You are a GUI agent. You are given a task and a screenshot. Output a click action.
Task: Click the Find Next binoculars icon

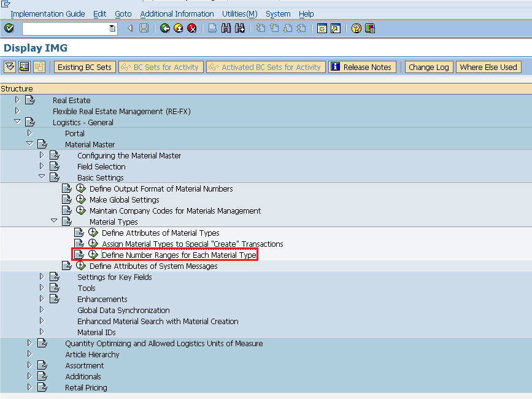(x=239, y=28)
